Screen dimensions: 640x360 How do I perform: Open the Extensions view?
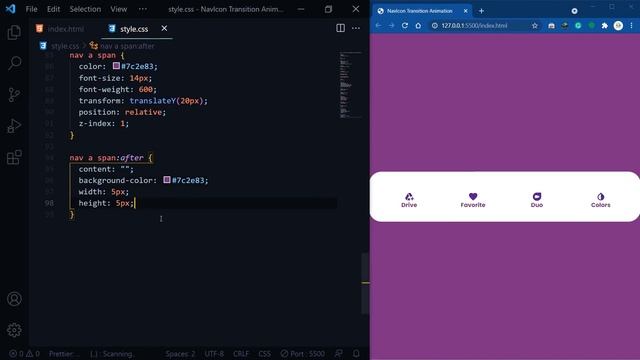click(x=14, y=157)
